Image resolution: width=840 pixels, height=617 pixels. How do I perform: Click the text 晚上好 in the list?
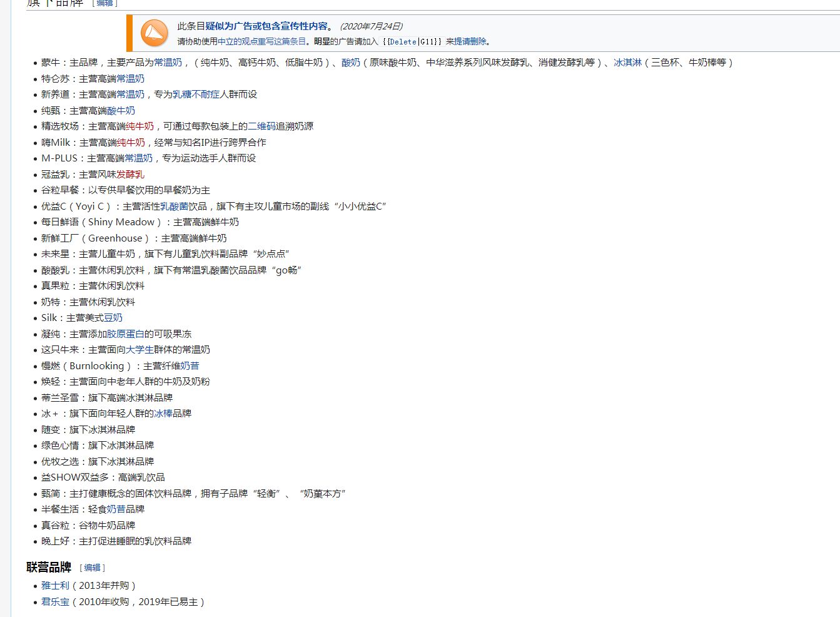(55, 541)
